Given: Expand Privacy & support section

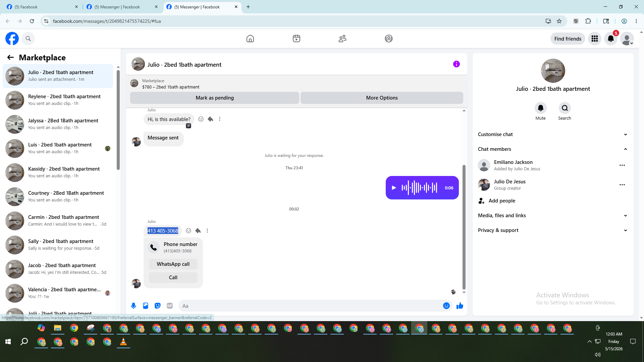Looking at the screenshot, I should point(553,230).
